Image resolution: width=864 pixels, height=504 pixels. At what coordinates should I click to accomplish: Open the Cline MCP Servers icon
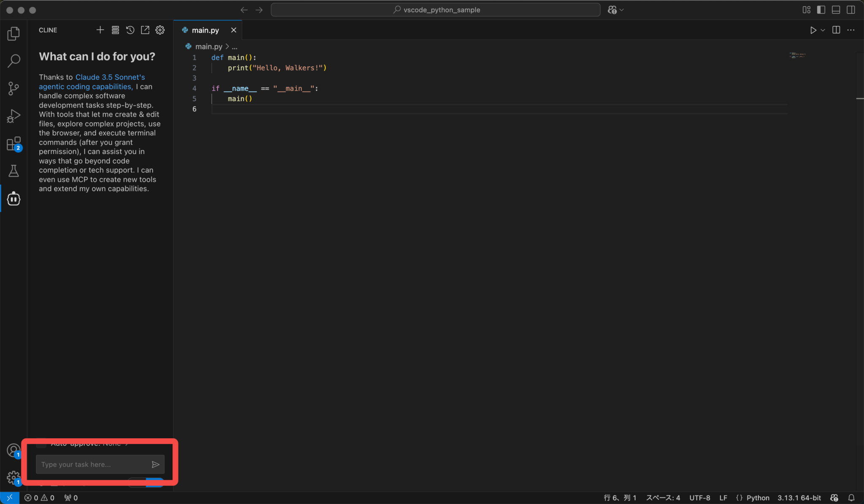tap(115, 30)
